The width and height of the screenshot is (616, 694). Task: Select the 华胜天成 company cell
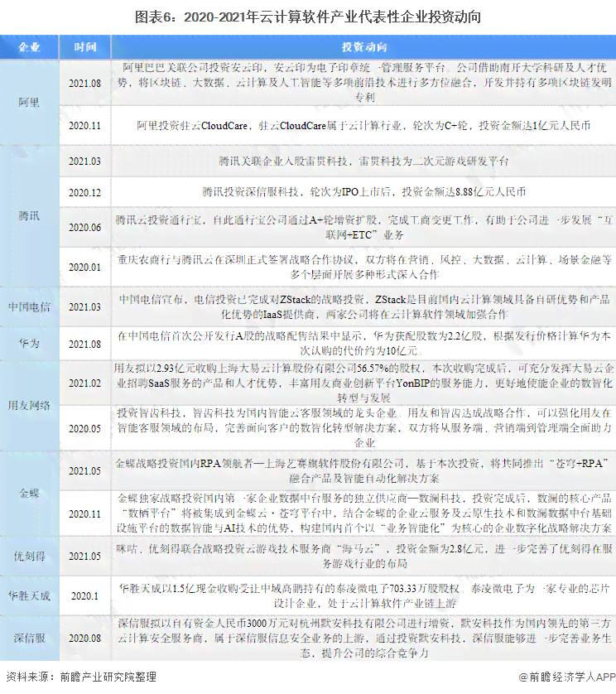[x=29, y=595]
